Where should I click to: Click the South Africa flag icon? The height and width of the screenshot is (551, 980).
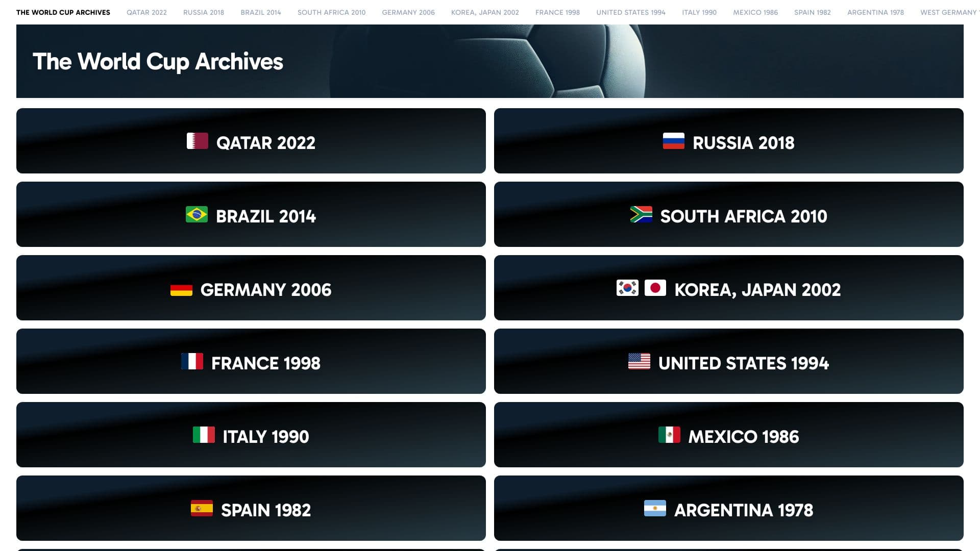(641, 214)
